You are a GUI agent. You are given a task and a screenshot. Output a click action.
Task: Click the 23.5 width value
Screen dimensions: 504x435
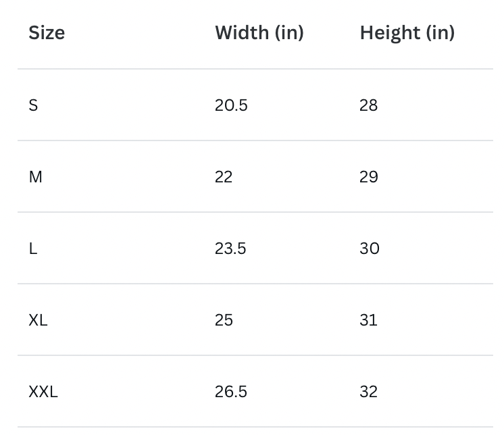click(x=230, y=249)
